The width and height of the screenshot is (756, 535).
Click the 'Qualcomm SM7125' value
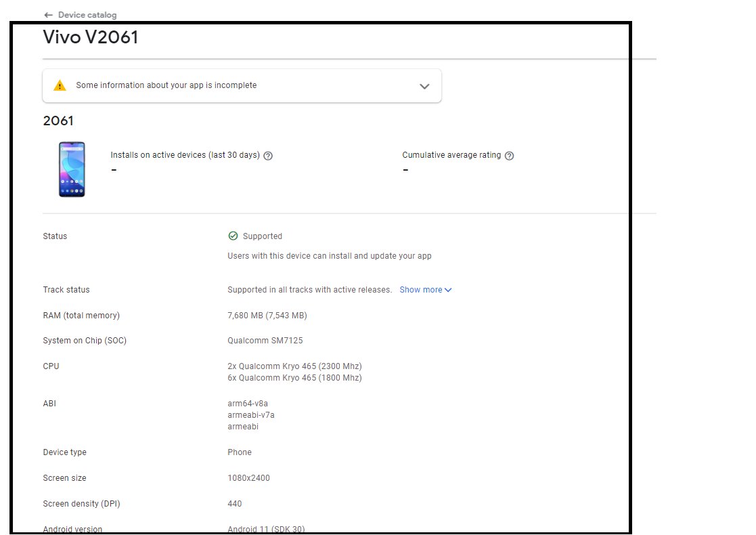[265, 341]
